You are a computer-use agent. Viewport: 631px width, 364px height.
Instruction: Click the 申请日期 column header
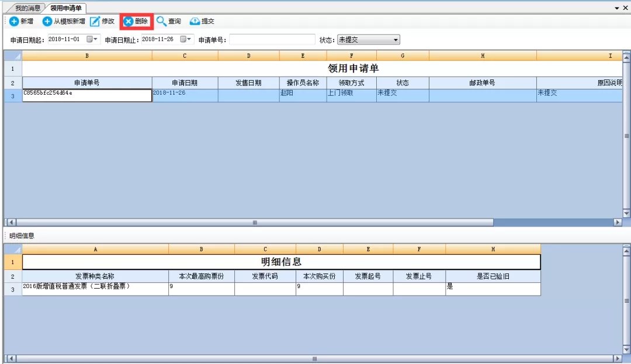185,83
